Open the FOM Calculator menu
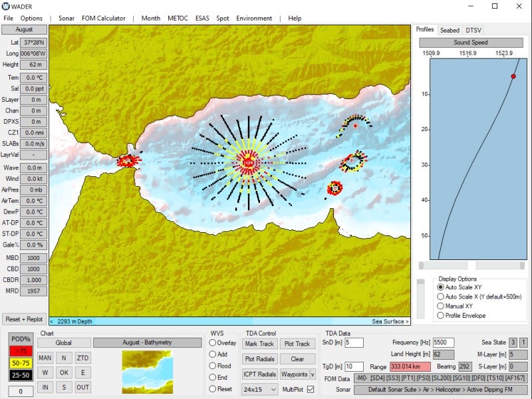Image resolution: width=532 pixels, height=399 pixels. coord(103,18)
